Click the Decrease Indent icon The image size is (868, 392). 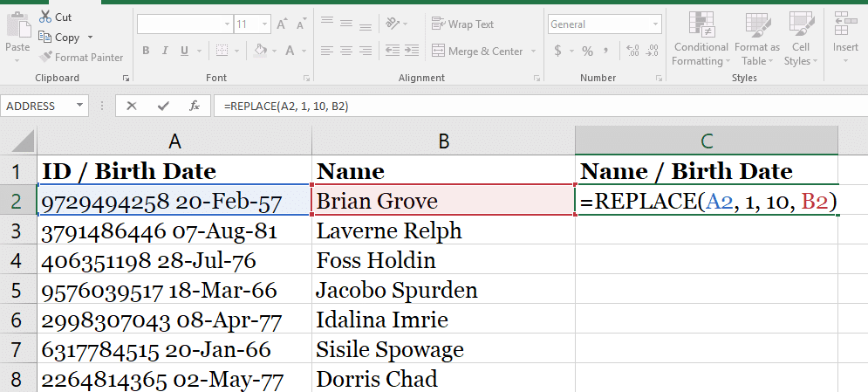393,51
